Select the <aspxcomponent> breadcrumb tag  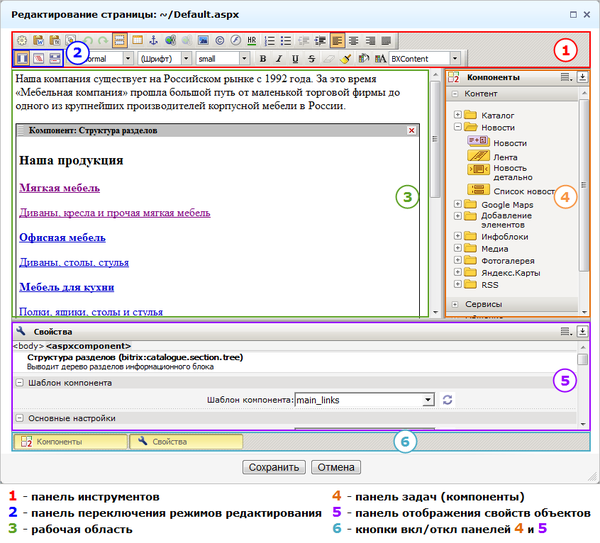(x=88, y=346)
